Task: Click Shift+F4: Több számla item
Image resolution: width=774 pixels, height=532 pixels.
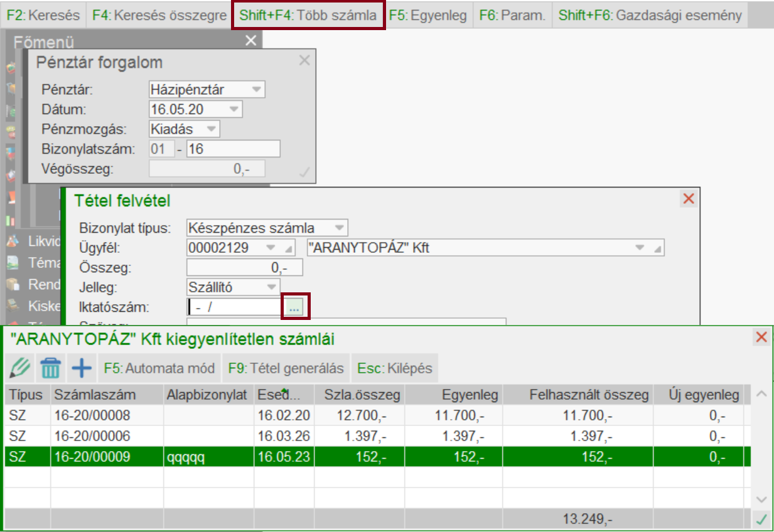Action: (x=308, y=15)
